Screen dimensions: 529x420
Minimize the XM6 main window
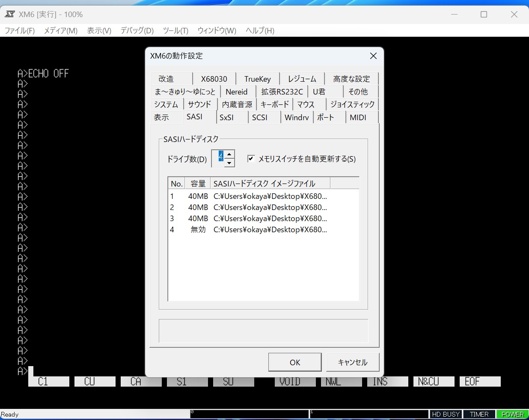[x=455, y=14]
